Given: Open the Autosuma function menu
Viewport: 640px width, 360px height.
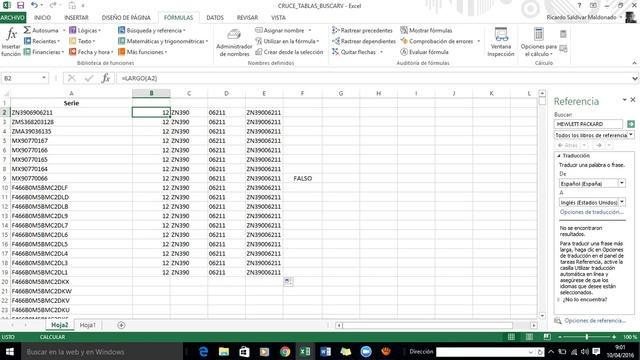Looking at the screenshot, I should (44, 31).
